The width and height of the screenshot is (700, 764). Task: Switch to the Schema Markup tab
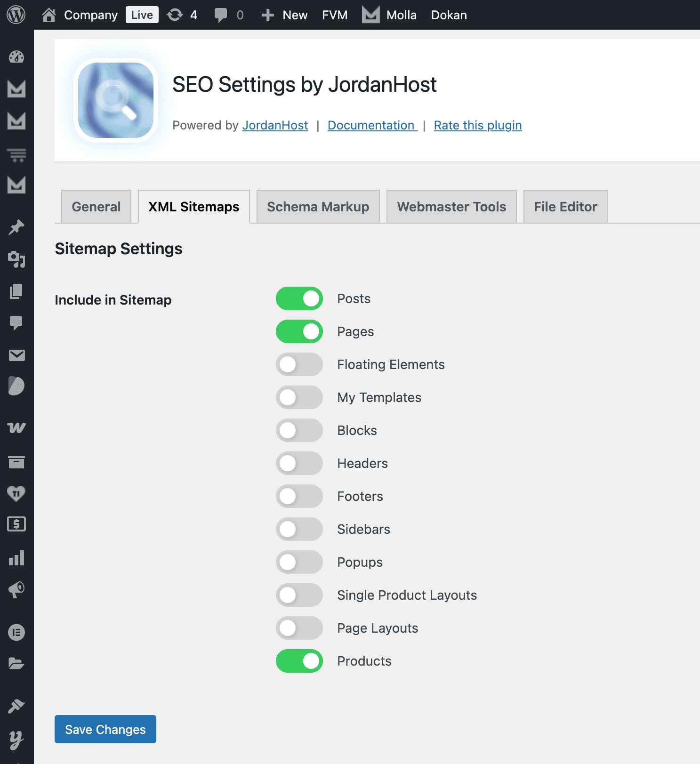point(318,207)
